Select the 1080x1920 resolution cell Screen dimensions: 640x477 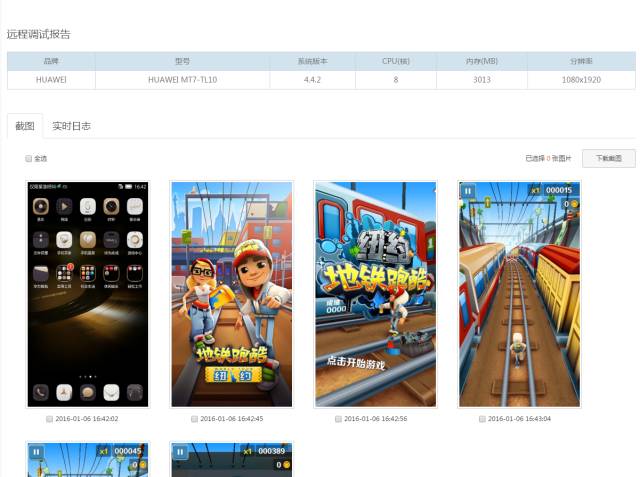(581, 80)
